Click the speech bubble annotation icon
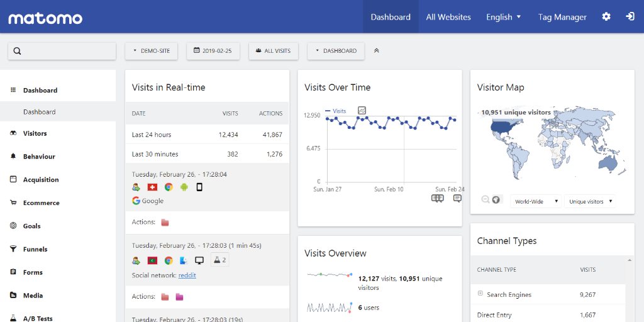This screenshot has width=644, height=322. tap(457, 198)
